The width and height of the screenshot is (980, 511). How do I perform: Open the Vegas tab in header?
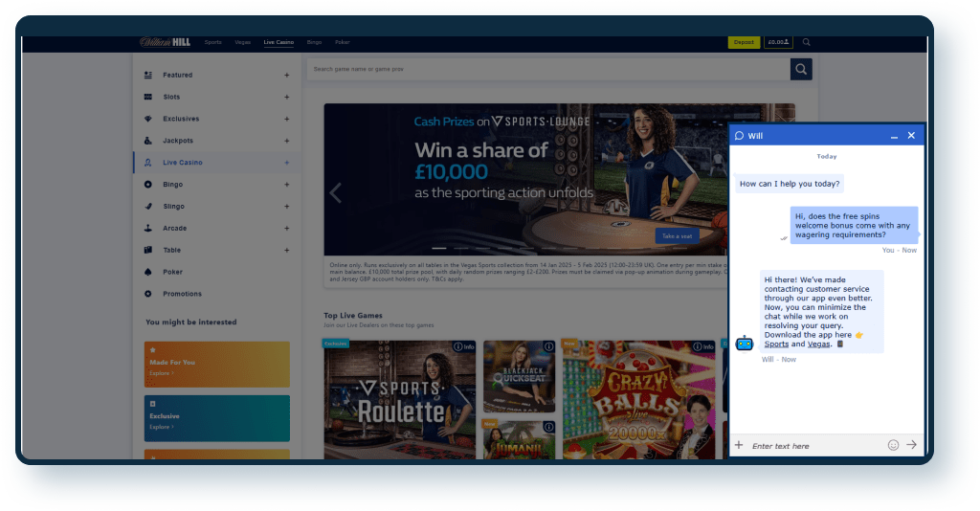tap(242, 42)
